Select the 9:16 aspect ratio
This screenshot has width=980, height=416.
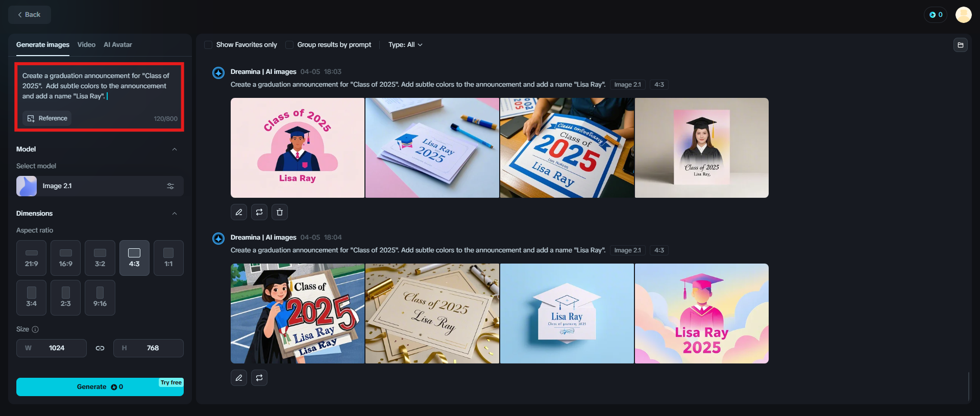coord(100,298)
